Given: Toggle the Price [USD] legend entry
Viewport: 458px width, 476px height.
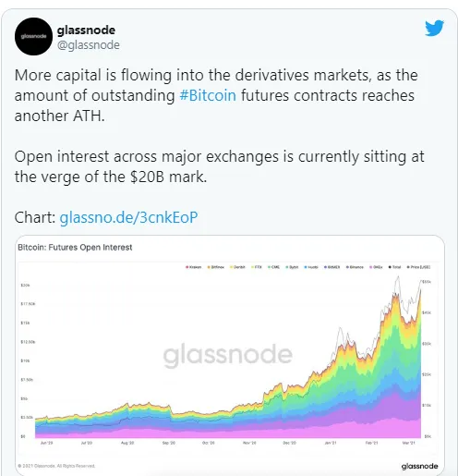Looking at the screenshot, I should coord(418,267).
